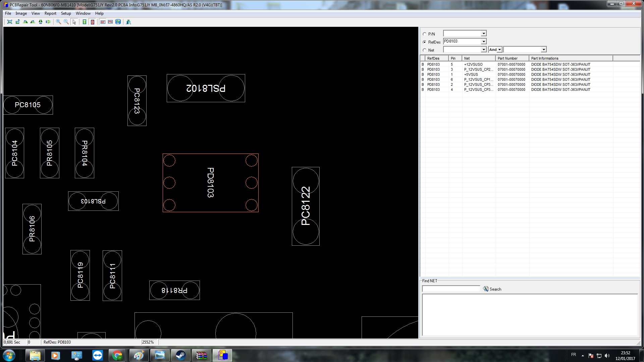The image size is (644, 362).
Task: Click the zoom in magnifier icon
Action: pyautogui.click(x=58, y=22)
